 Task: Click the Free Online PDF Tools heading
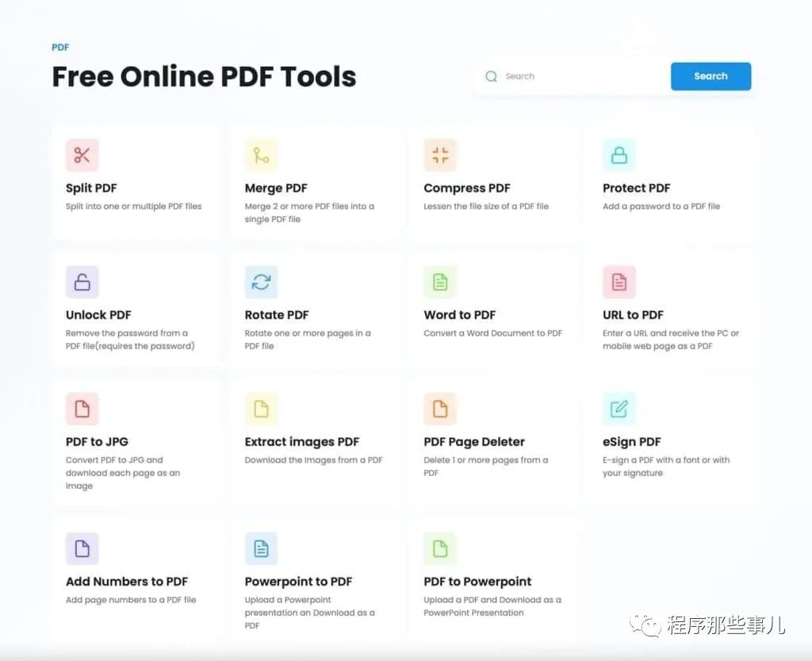(x=204, y=77)
